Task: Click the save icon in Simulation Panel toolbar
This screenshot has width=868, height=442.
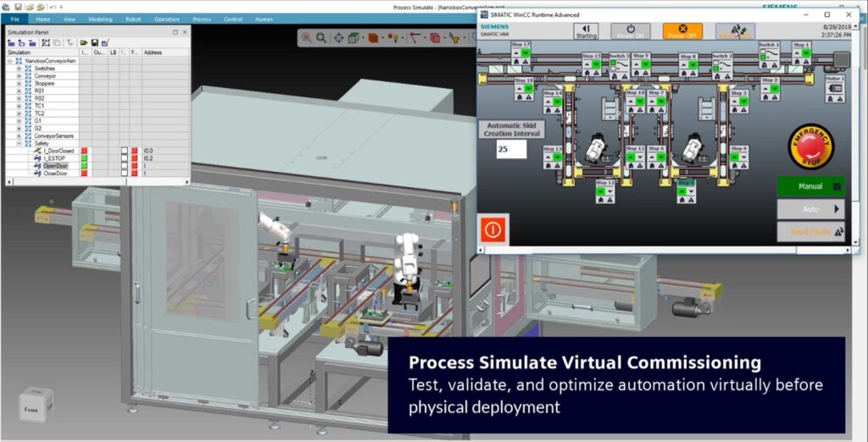Action: pos(95,41)
